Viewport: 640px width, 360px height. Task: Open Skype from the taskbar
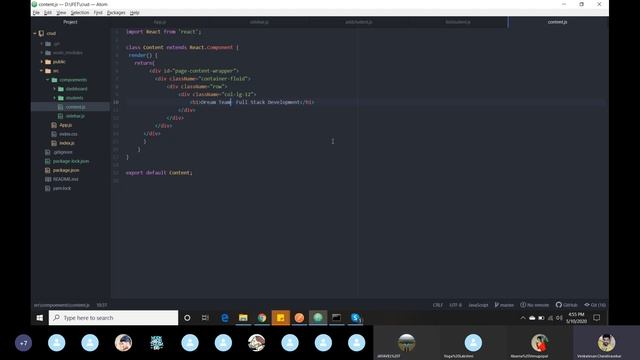pyautogui.click(x=356, y=318)
